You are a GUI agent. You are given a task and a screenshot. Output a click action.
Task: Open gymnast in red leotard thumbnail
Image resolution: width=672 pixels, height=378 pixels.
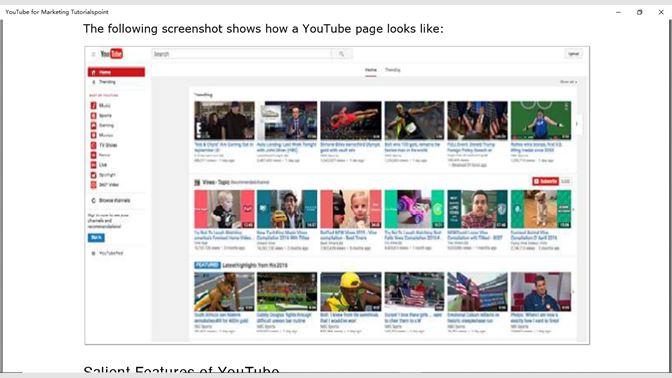click(351, 120)
